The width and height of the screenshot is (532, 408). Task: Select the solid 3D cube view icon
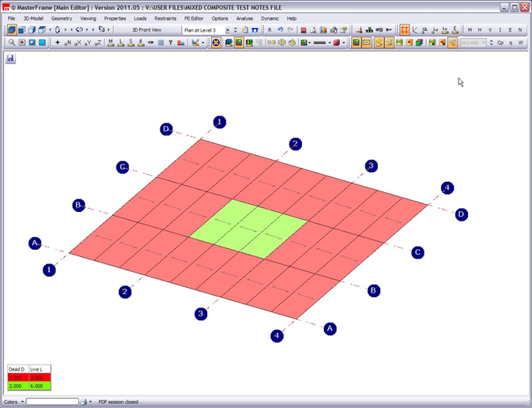[x=12, y=30]
